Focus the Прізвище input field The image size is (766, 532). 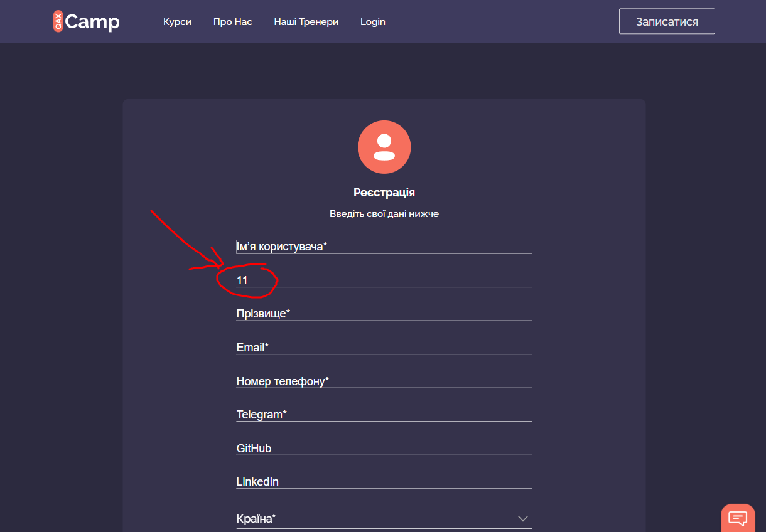pyautogui.click(x=384, y=314)
